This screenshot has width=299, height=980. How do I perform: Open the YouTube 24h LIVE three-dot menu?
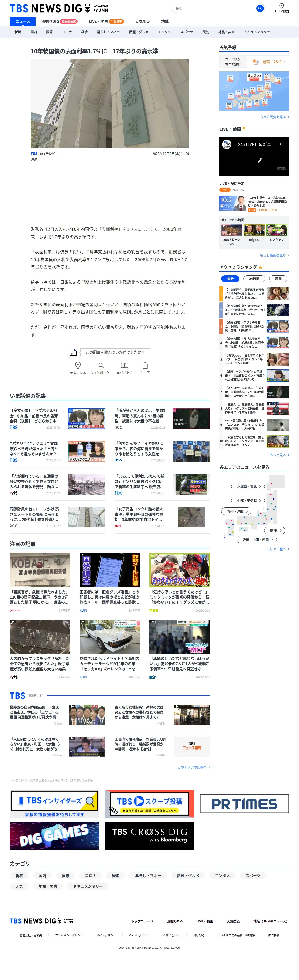tap(281, 145)
